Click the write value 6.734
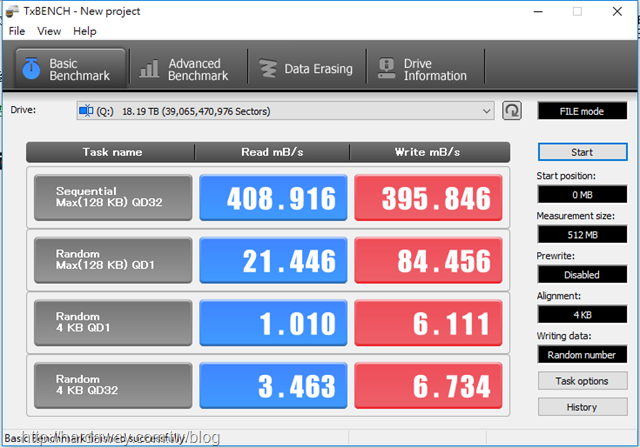The width and height of the screenshot is (640, 448). point(428,385)
